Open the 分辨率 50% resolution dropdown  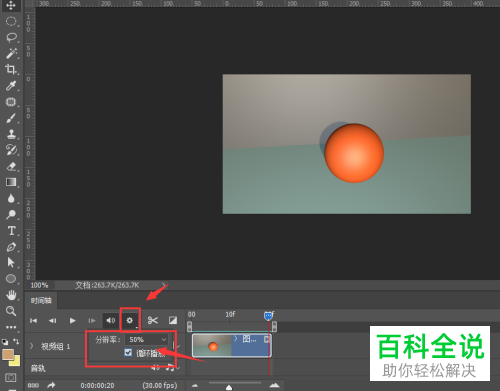coord(147,339)
